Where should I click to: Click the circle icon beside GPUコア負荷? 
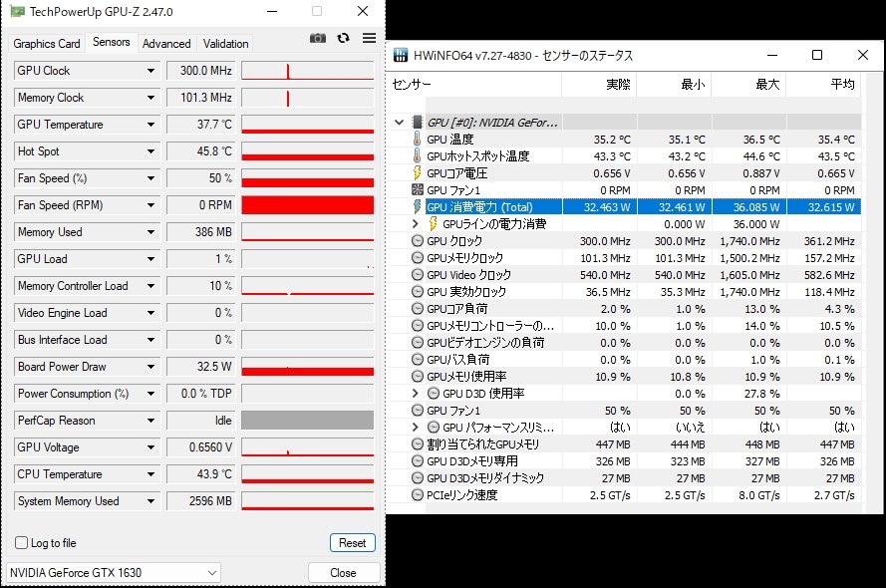point(418,308)
